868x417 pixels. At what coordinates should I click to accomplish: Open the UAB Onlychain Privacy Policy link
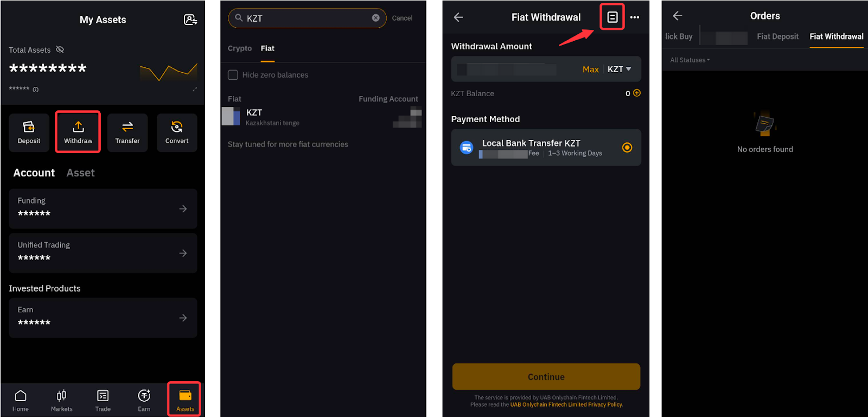[566, 405]
